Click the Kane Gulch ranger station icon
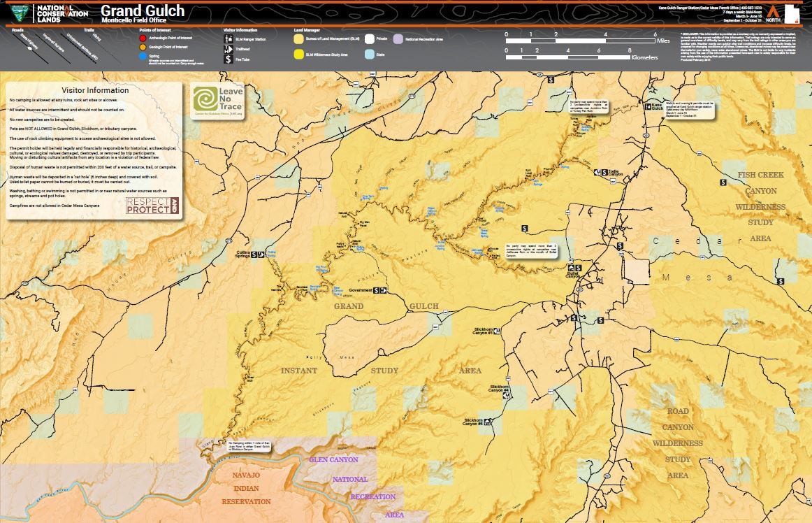 click(647, 107)
